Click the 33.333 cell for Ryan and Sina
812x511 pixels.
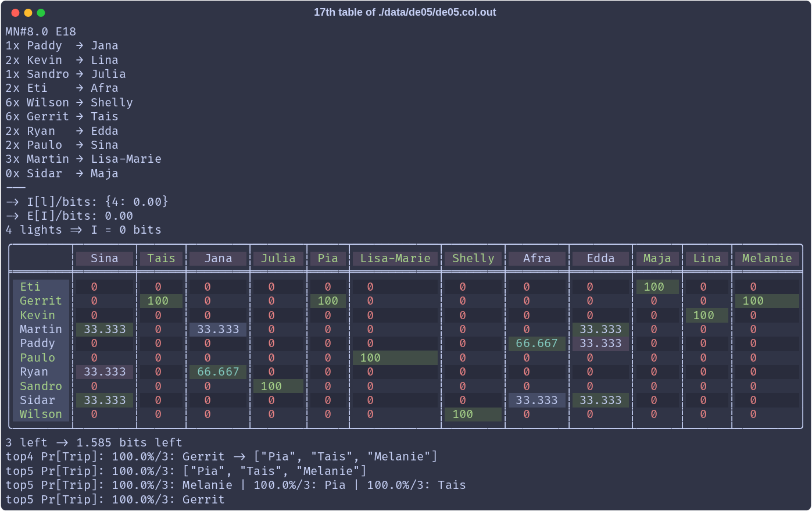click(105, 371)
